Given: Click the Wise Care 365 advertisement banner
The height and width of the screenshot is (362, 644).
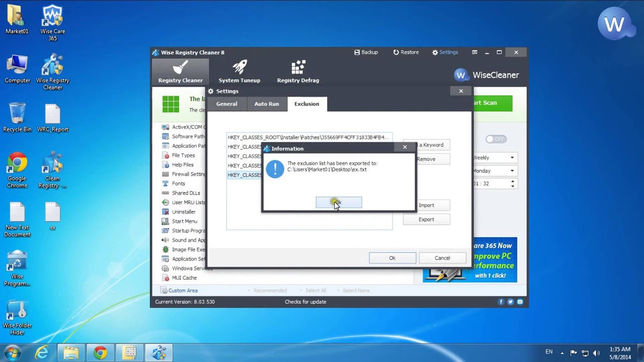Looking at the screenshot, I should 470,260.
